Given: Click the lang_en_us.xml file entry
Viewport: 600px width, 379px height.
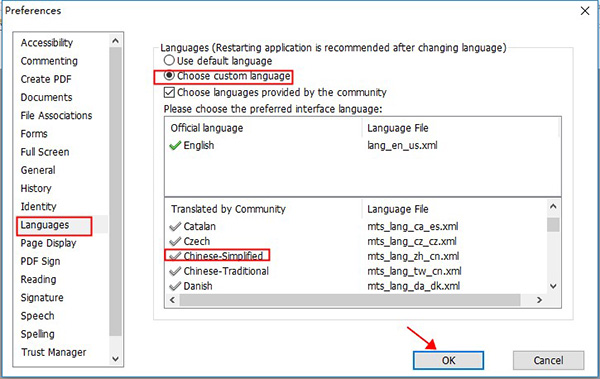Looking at the screenshot, I should tap(402, 145).
